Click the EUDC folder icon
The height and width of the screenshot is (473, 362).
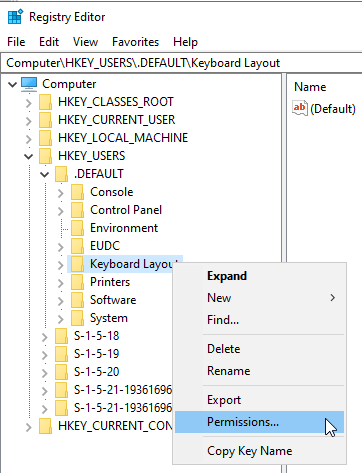[x=77, y=246]
